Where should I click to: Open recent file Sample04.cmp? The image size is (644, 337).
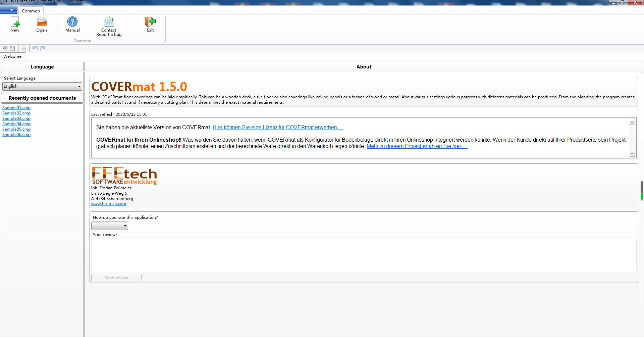[16, 124]
